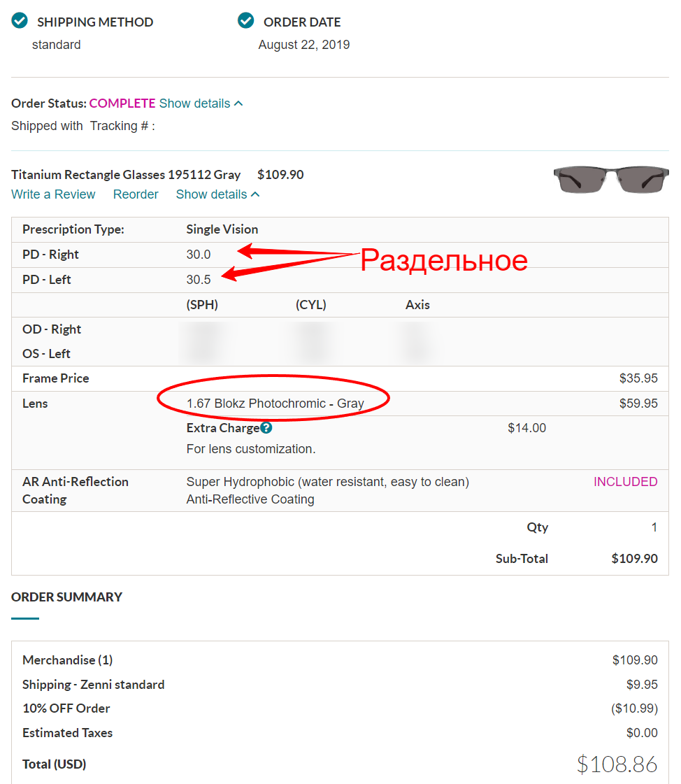Click the Shipping Method checkmark icon
This screenshot has width=681, height=784.
tap(20, 21)
